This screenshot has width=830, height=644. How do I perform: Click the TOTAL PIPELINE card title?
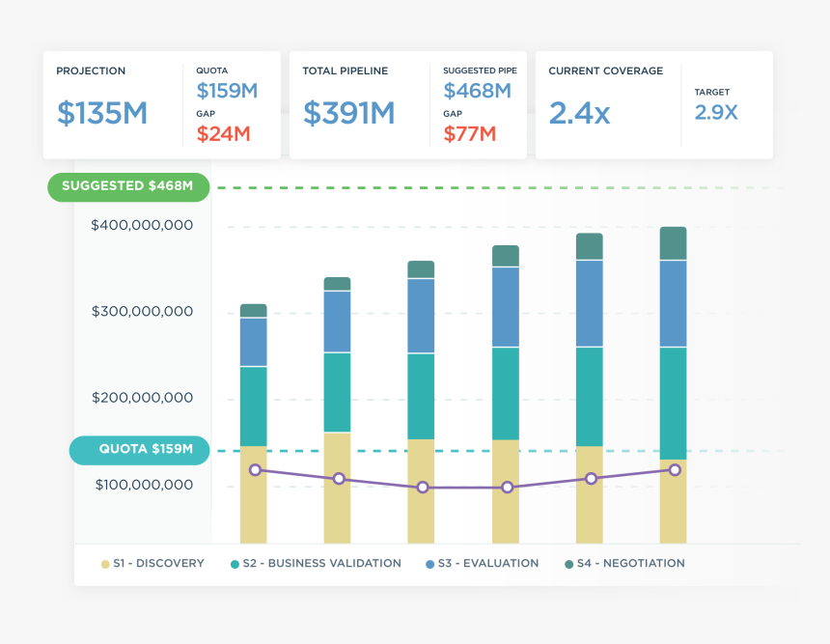tap(346, 71)
